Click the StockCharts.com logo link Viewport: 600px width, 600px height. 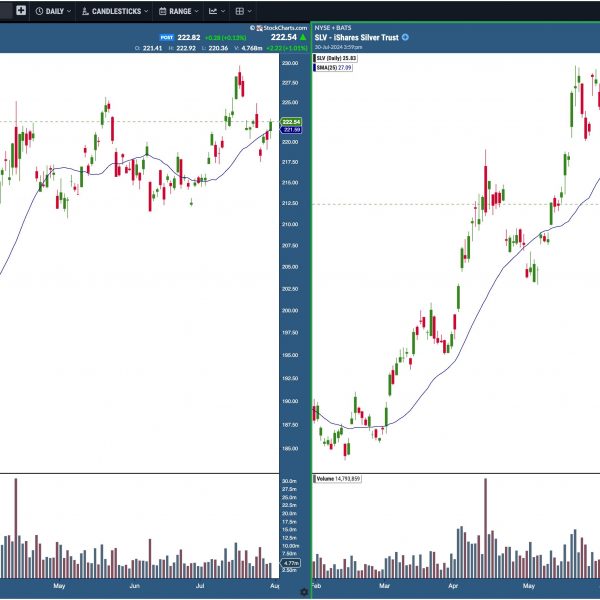click(x=281, y=28)
